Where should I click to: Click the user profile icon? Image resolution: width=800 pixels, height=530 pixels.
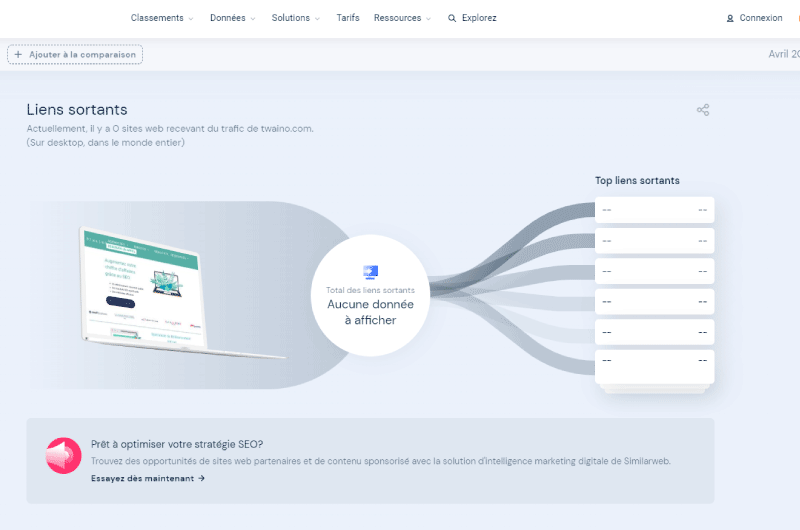(x=730, y=18)
